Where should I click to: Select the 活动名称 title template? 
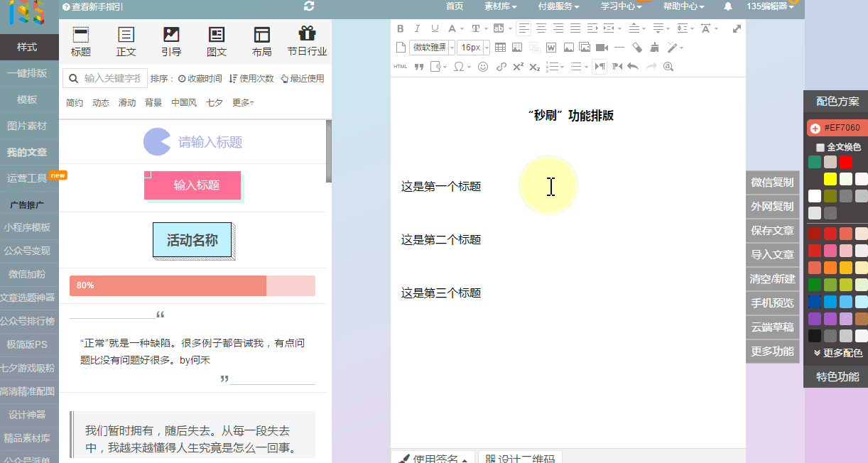pos(192,240)
